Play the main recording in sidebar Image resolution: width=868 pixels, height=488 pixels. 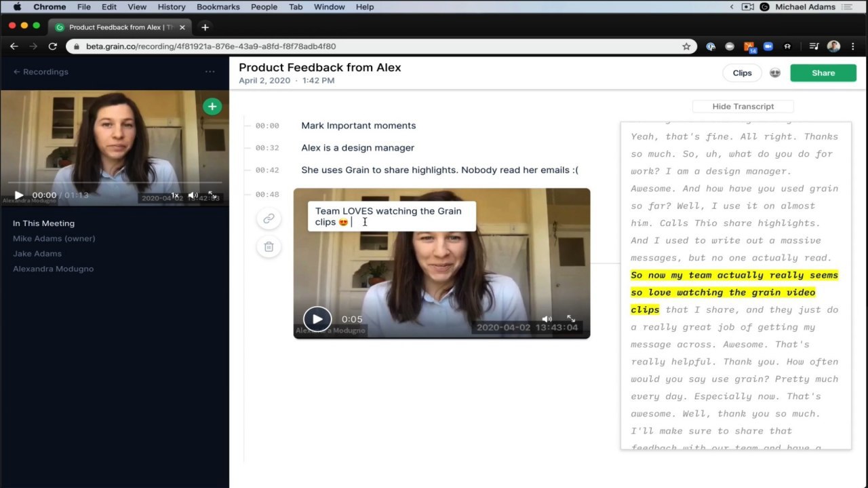point(19,195)
